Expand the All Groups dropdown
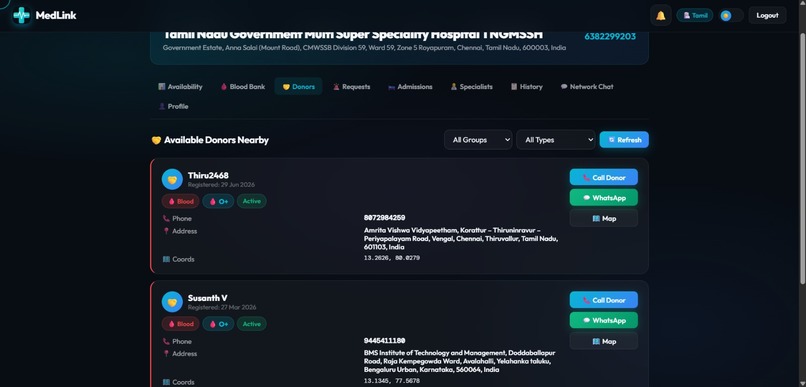The width and height of the screenshot is (806, 387). pos(478,140)
